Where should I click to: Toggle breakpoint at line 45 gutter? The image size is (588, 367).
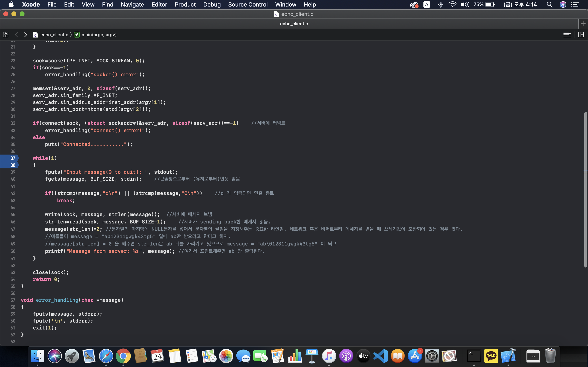13,214
